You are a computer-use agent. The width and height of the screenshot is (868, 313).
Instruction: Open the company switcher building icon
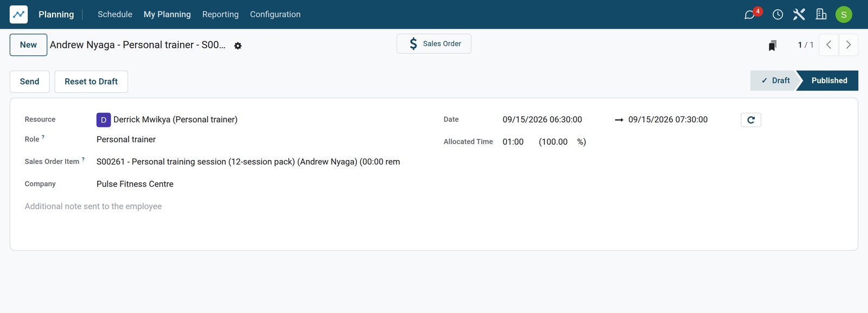point(821,15)
